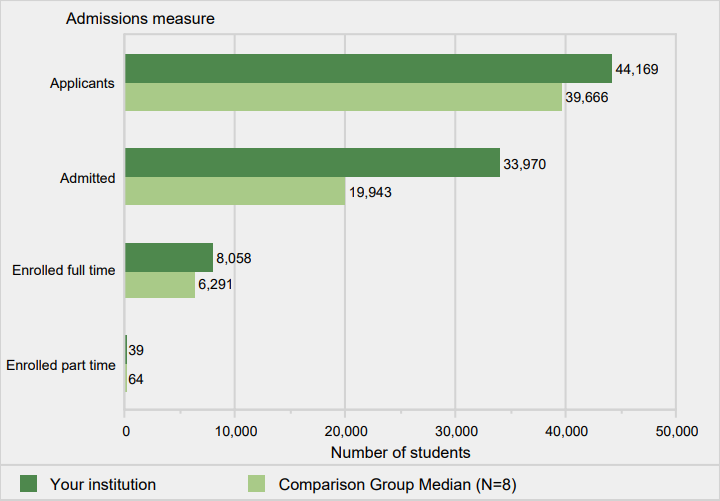
Task: Click the Applicants category label
Action: [82, 83]
